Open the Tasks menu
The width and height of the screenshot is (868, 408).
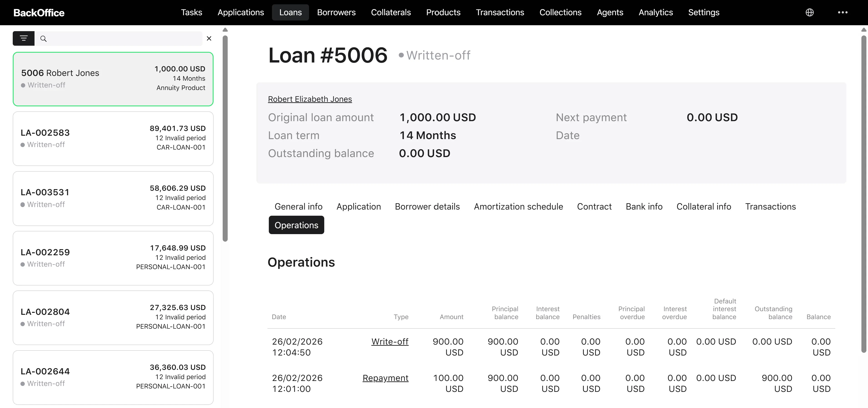[x=191, y=13]
